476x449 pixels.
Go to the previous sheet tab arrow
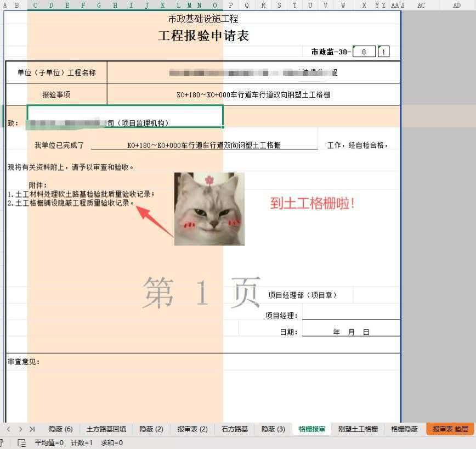coord(9,429)
